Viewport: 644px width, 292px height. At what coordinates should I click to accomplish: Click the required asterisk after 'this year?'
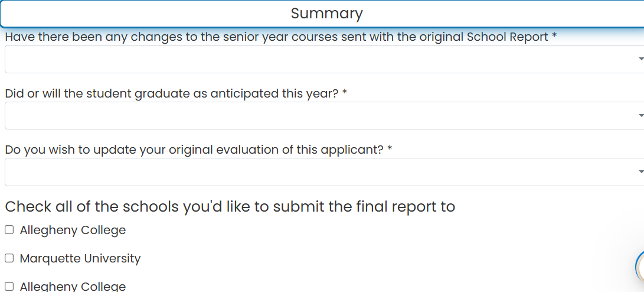[345, 93]
